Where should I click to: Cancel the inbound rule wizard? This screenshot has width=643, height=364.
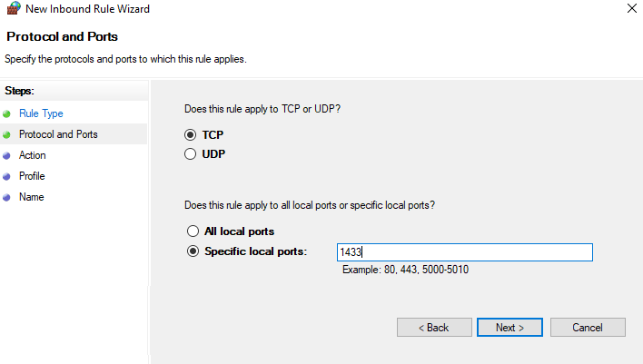(x=588, y=328)
